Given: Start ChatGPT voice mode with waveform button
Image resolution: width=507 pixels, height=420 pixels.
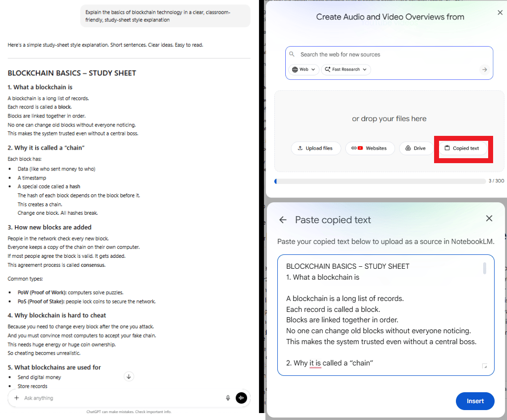Looking at the screenshot, I should coord(241,398).
